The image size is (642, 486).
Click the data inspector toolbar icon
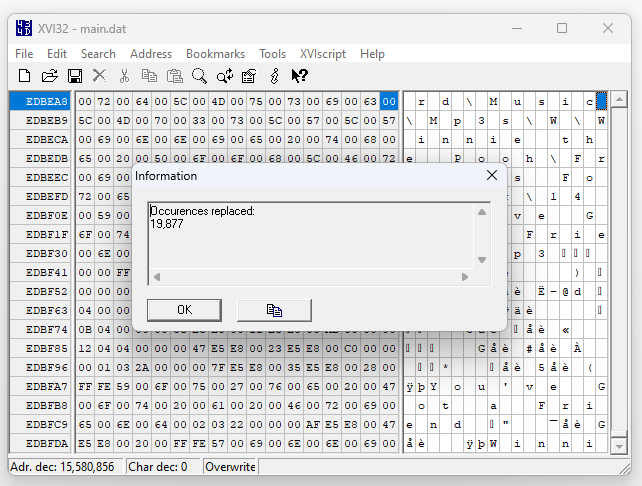(x=249, y=76)
